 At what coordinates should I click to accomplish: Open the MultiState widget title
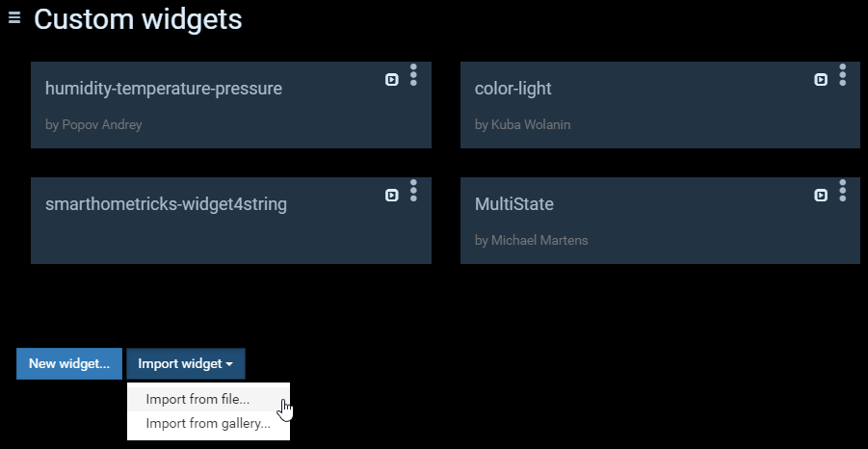coord(514,204)
